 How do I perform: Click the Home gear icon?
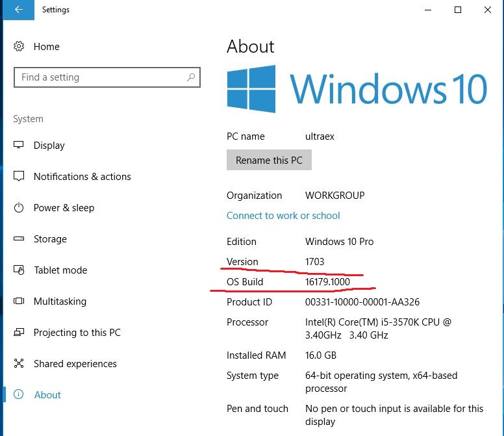[x=19, y=46]
